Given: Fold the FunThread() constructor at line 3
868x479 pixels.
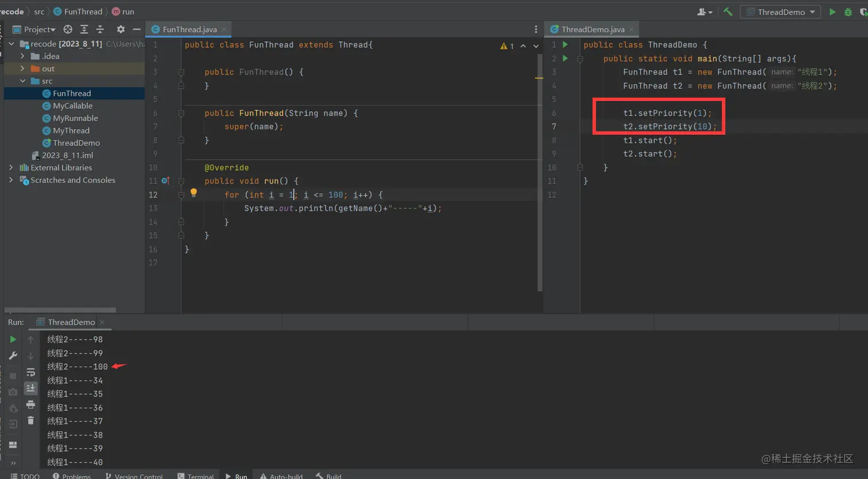Looking at the screenshot, I should pos(181,72).
